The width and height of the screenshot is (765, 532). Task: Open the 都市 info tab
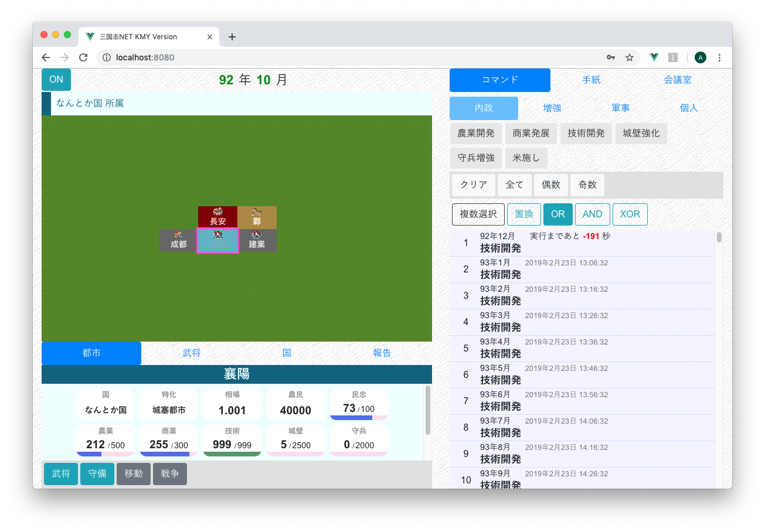click(91, 353)
